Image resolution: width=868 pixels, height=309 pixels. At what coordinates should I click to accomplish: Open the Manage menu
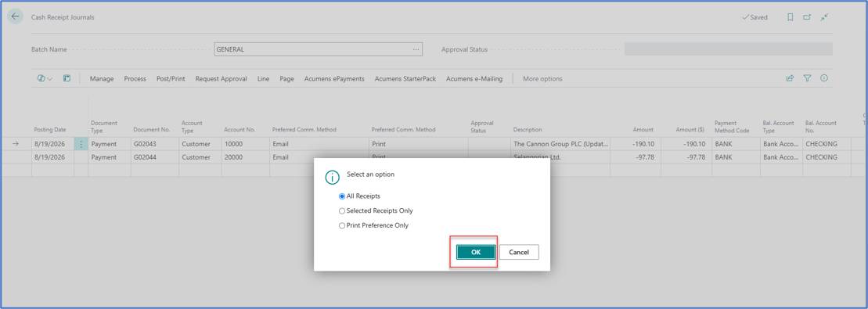[102, 79]
